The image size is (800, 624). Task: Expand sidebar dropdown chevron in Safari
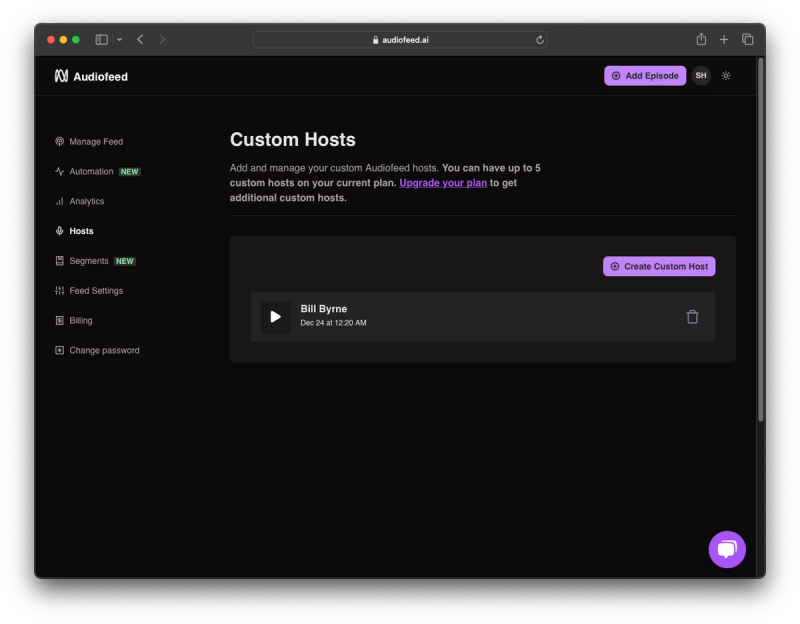point(119,39)
